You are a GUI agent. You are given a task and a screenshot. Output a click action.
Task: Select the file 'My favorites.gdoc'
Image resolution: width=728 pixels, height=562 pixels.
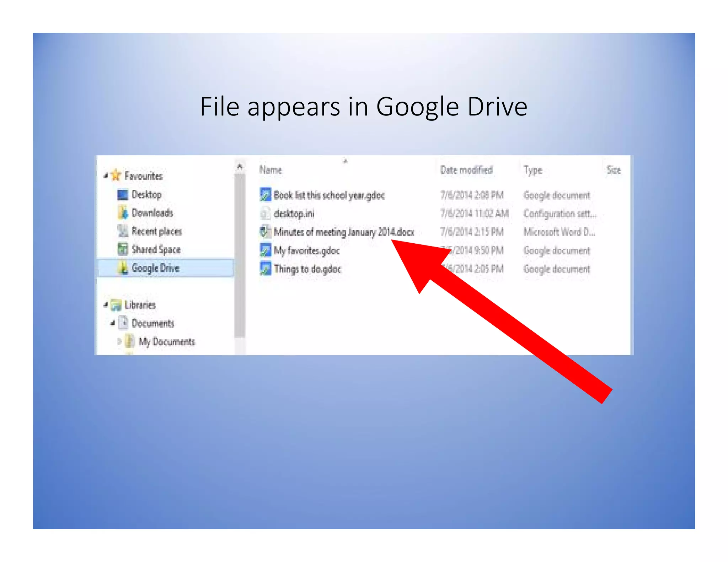pyautogui.click(x=307, y=251)
